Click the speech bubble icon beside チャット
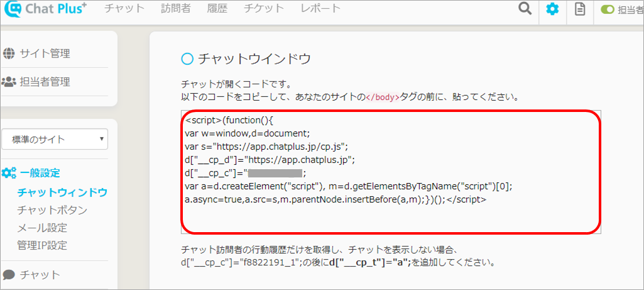Viewport: 644px width, 290px height. (9, 274)
